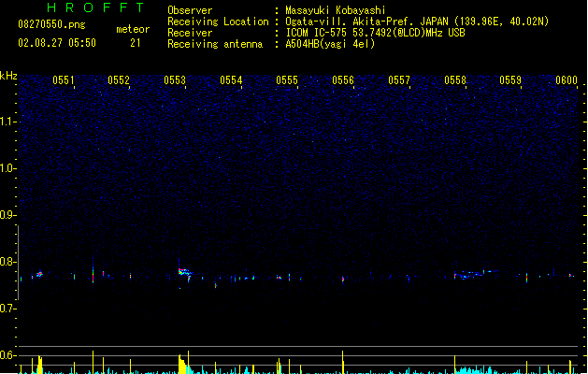The width and height of the screenshot is (588, 374).
Task: Click the 0.8 kHz axis label
Action: pos(7,262)
